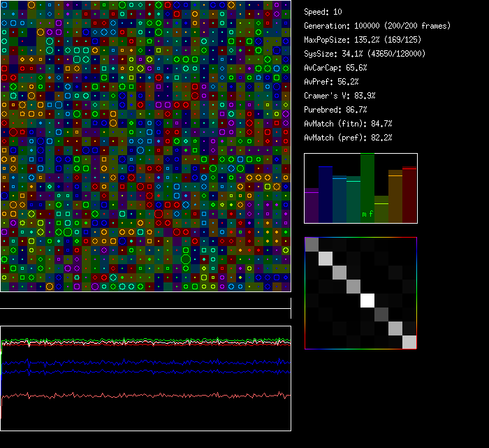Click the short olive-yellow histogram bar
The image size is (489, 448).
(x=381, y=210)
